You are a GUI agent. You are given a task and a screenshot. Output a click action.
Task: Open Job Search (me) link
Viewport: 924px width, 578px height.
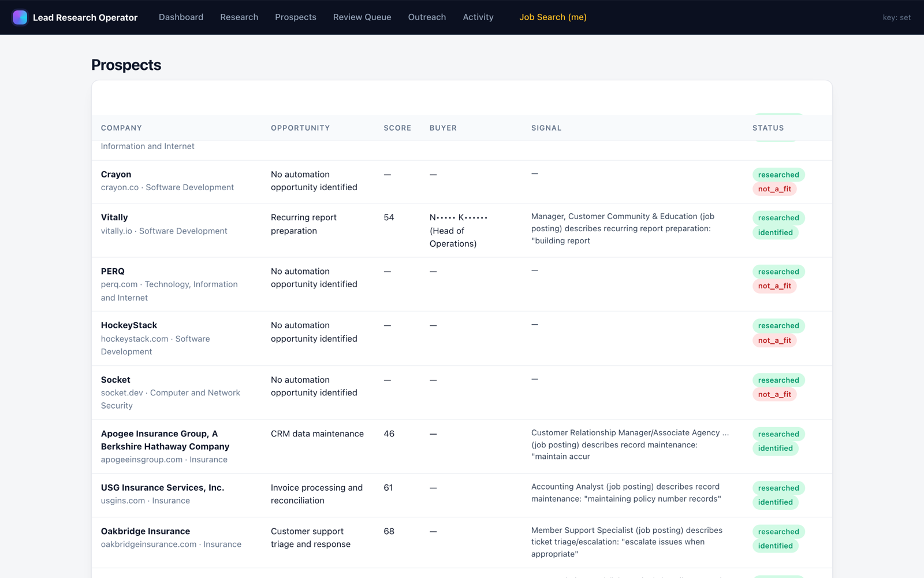(x=553, y=17)
